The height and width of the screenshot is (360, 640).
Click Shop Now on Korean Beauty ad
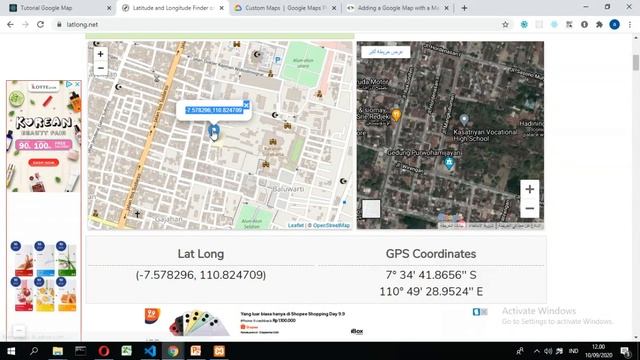(x=44, y=162)
